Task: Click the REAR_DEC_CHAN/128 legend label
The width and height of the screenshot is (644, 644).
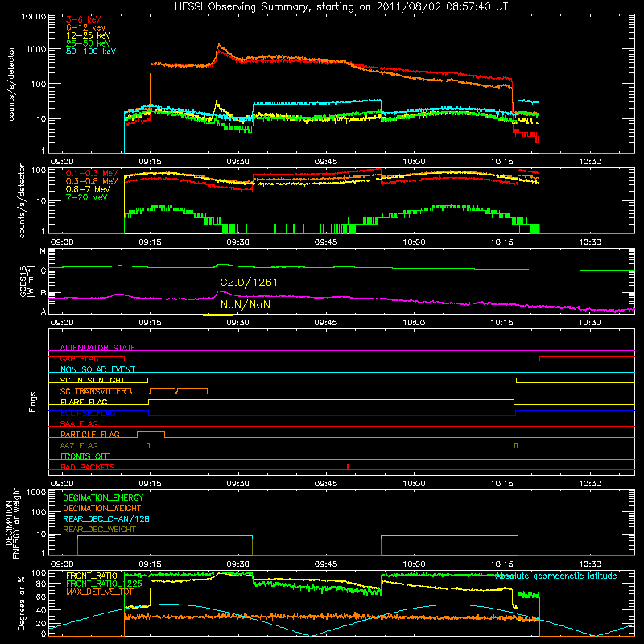Action: (x=106, y=518)
